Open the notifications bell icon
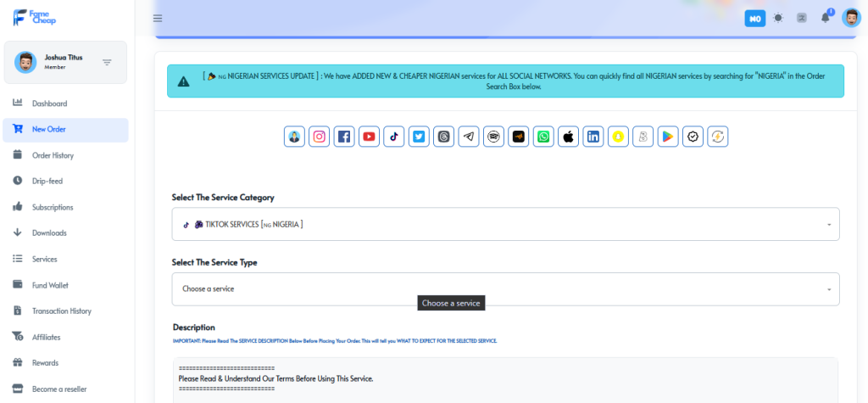The image size is (868, 403). pyautogui.click(x=826, y=18)
